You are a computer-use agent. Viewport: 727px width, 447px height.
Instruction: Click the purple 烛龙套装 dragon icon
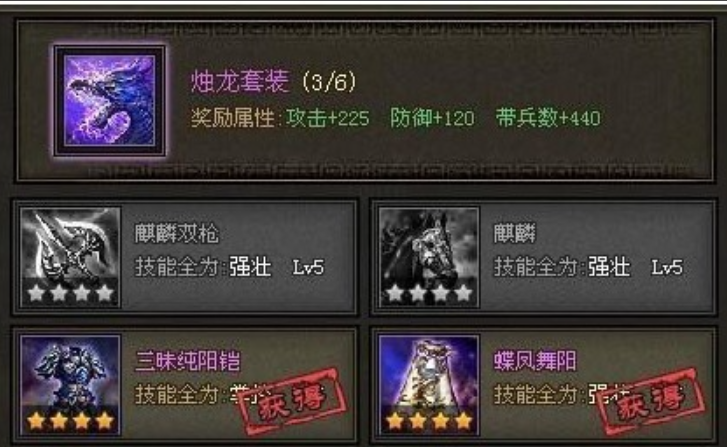pos(109,100)
